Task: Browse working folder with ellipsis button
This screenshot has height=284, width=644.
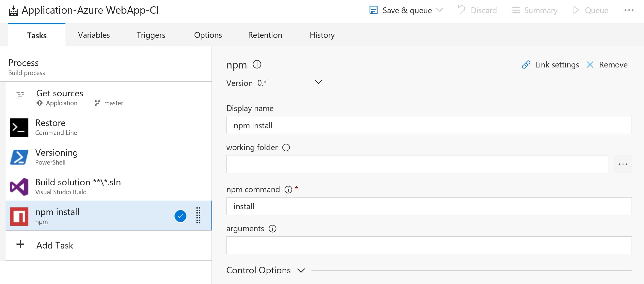Action: 623,164
